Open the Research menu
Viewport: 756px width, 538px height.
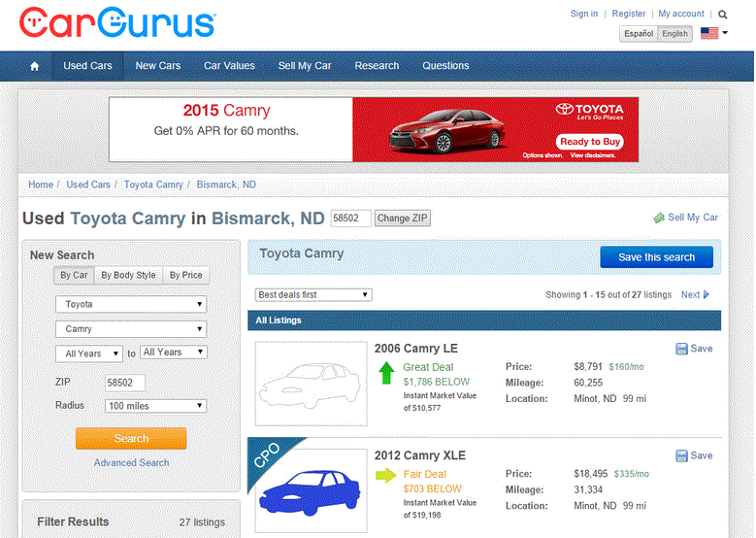pyautogui.click(x=377, y=66)
